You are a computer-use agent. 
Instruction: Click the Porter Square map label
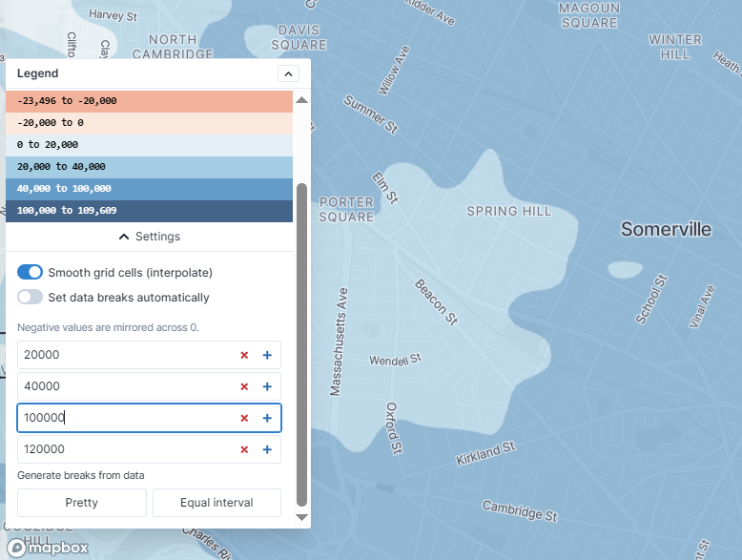(x=346, y=210)
